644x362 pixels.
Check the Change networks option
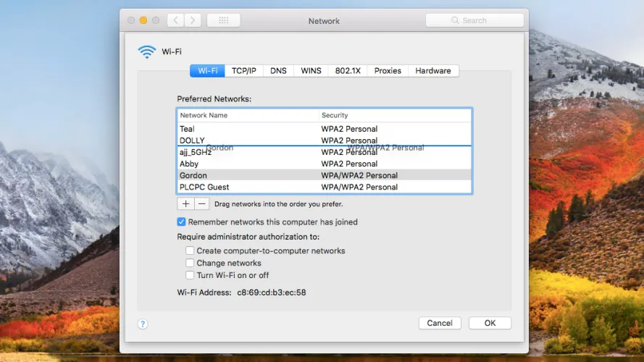click(x=190, y=263)
